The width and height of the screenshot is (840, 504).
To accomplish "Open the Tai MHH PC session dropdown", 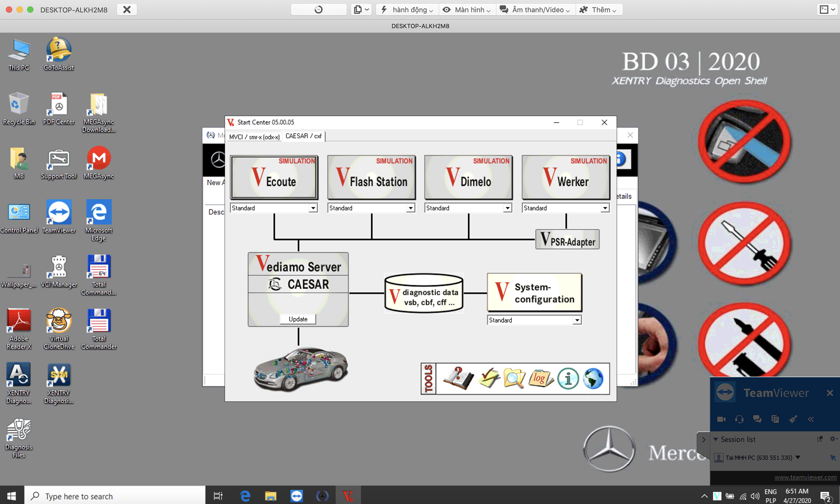I will click(798, 457).
